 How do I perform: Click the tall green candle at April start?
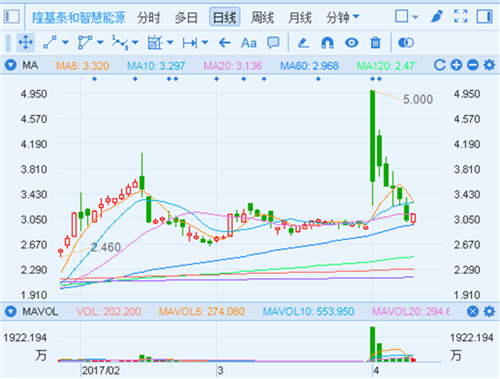(x=373, y=136)
